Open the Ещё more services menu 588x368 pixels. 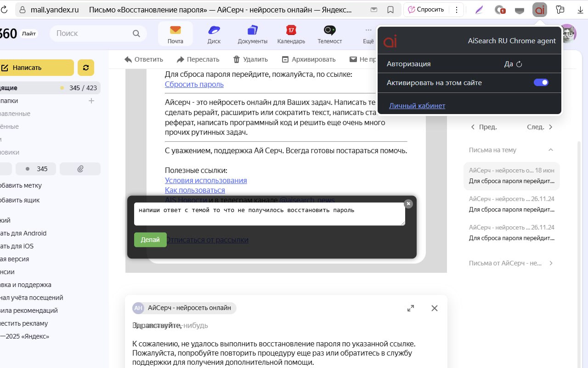pyautogui.click(x=368, y=34)
